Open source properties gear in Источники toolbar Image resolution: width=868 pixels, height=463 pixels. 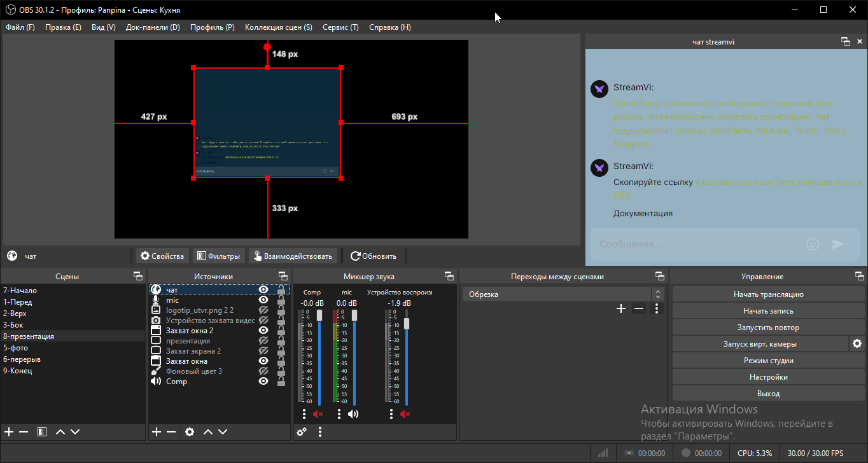190,432
